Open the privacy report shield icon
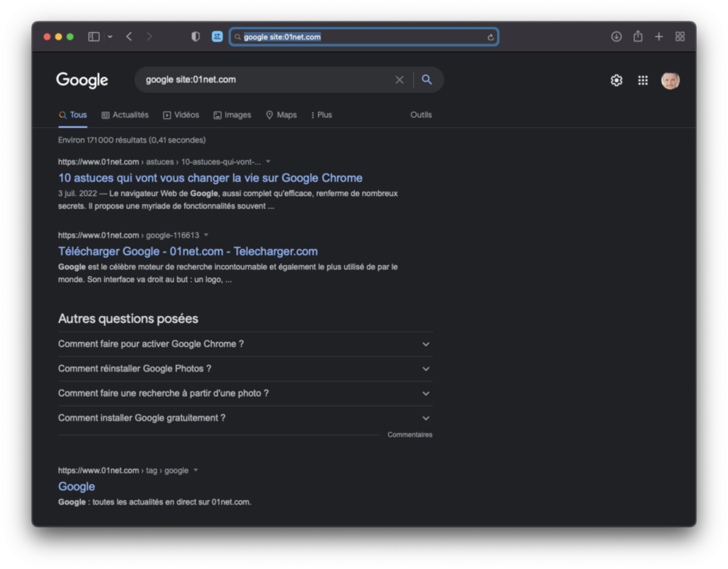 pos(196,37)
